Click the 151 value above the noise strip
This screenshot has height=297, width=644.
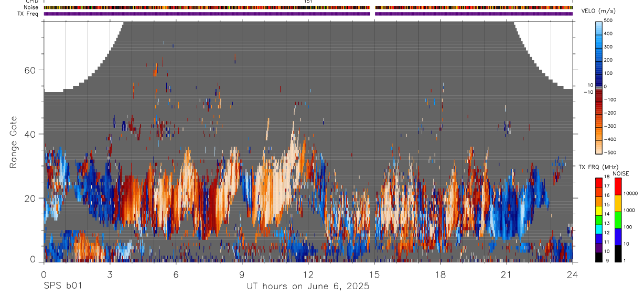[308, 2]
